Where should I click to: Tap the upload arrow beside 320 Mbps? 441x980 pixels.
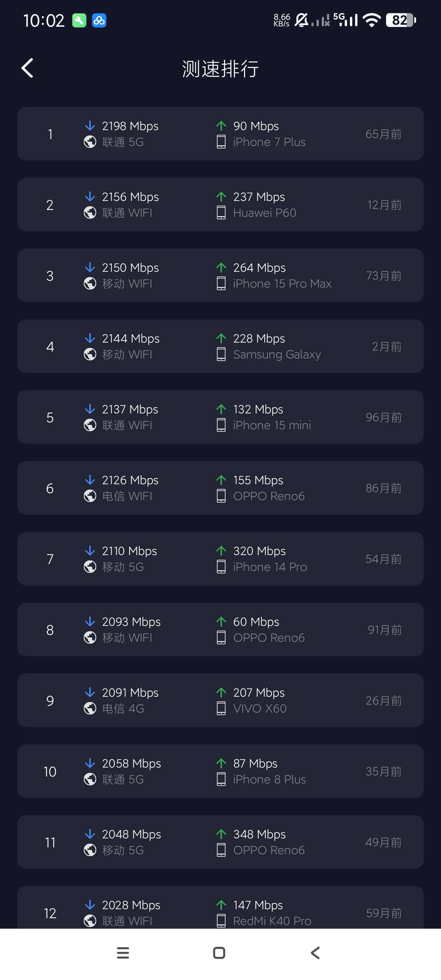[x=221, y=550]
